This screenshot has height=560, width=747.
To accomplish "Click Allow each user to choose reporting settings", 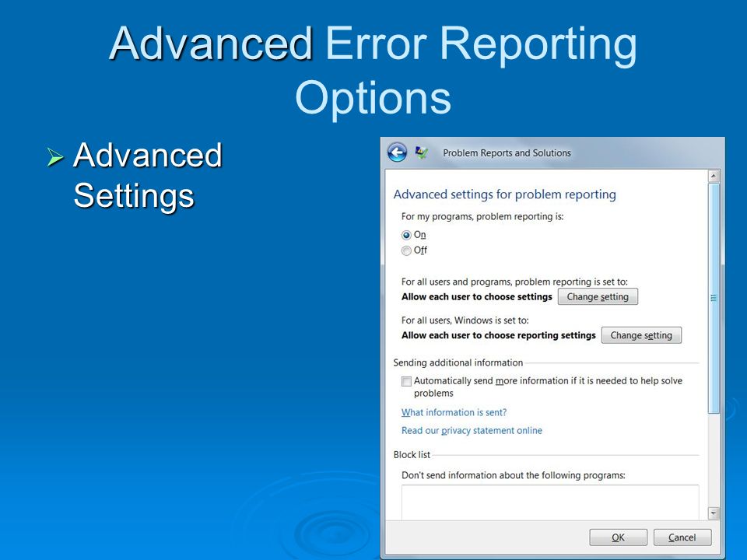I will pyautogui.click(x=498, y=335).
